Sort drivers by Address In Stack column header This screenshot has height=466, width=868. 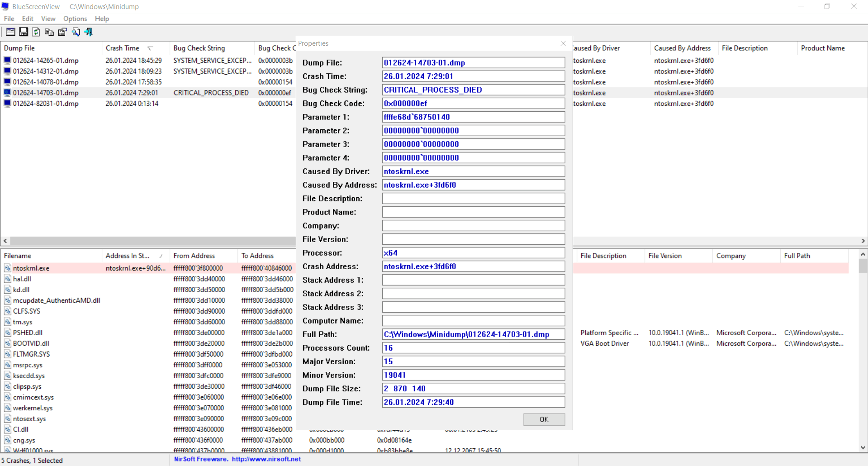(x=136, y=256)
